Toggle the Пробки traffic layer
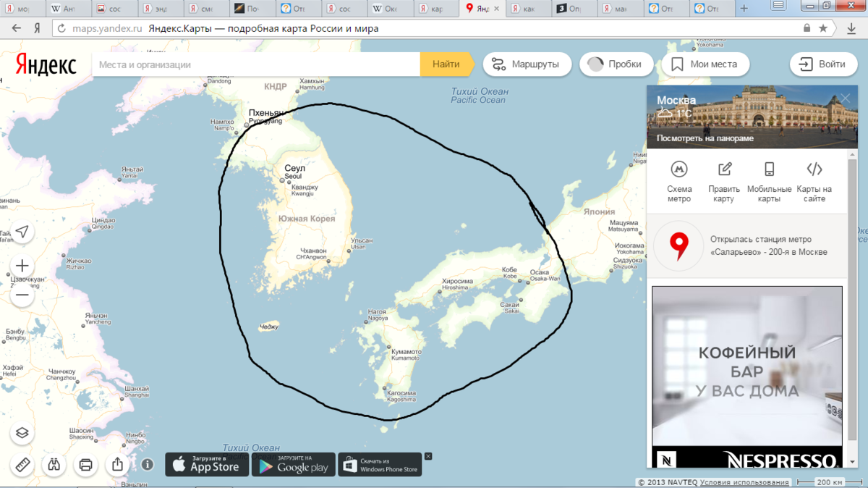Screen dimensions: 868x488 (x=616, y=64)
